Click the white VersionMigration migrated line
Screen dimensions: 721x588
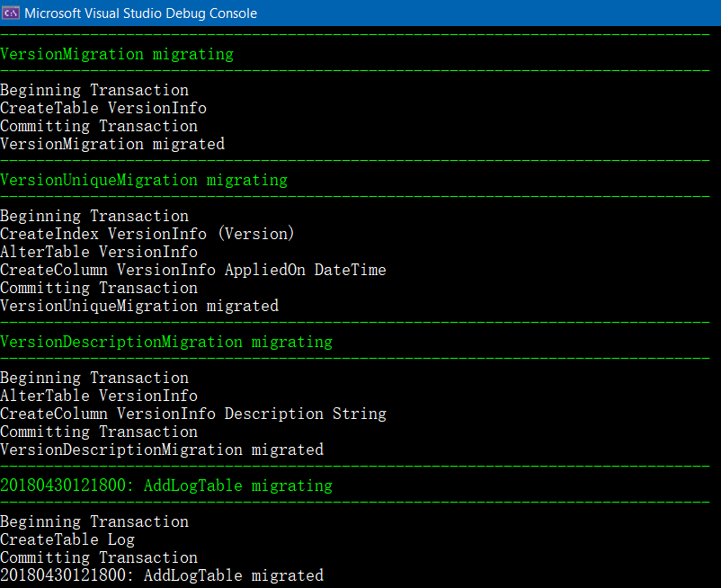112,144
